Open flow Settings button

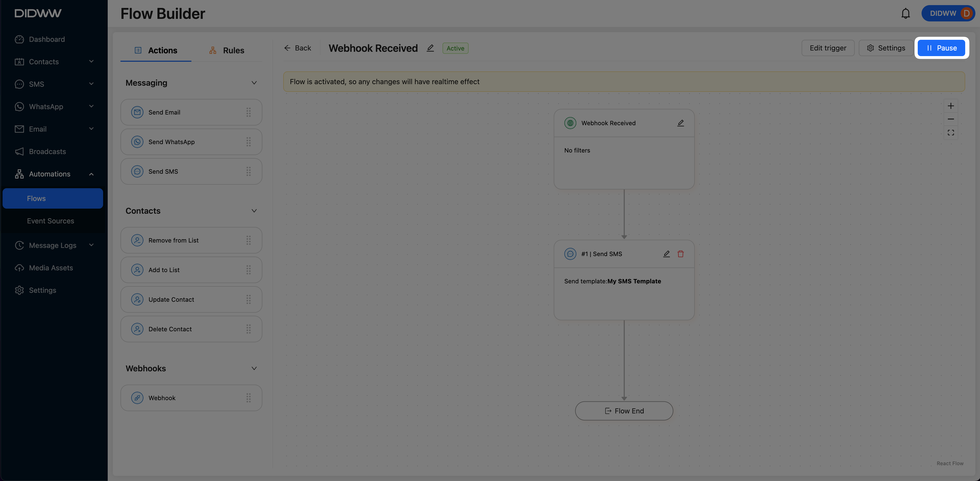click(x=886, y=48)
